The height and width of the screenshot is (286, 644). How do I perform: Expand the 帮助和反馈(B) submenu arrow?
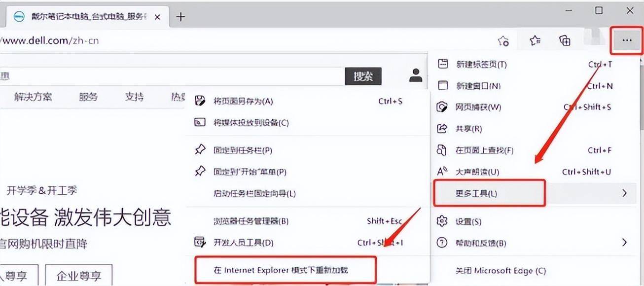point(625,242)
